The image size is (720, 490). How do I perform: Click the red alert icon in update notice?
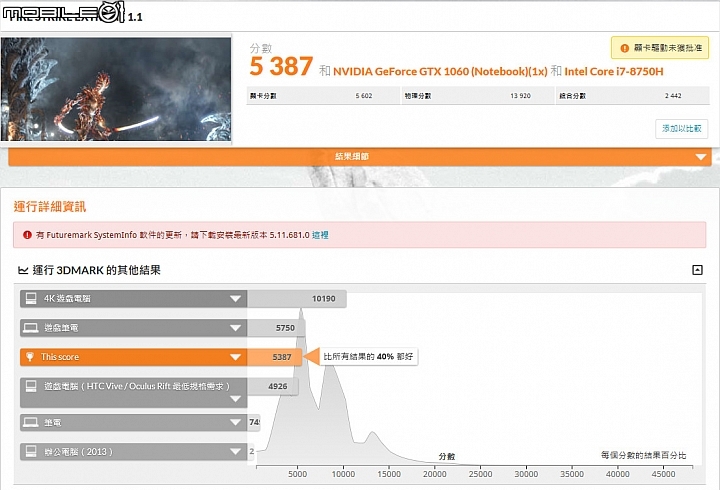coord(27,235)
